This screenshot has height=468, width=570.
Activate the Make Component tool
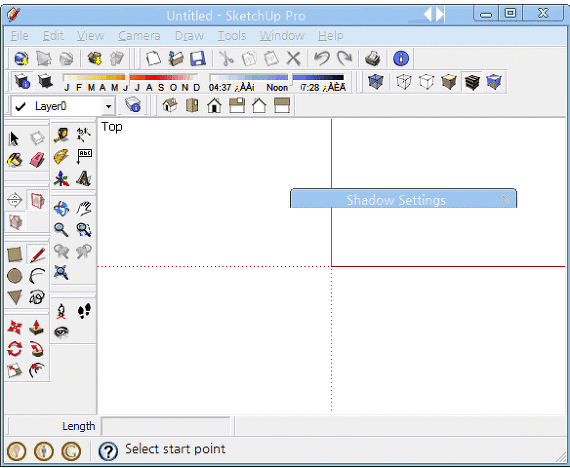[x=37, y=139]
